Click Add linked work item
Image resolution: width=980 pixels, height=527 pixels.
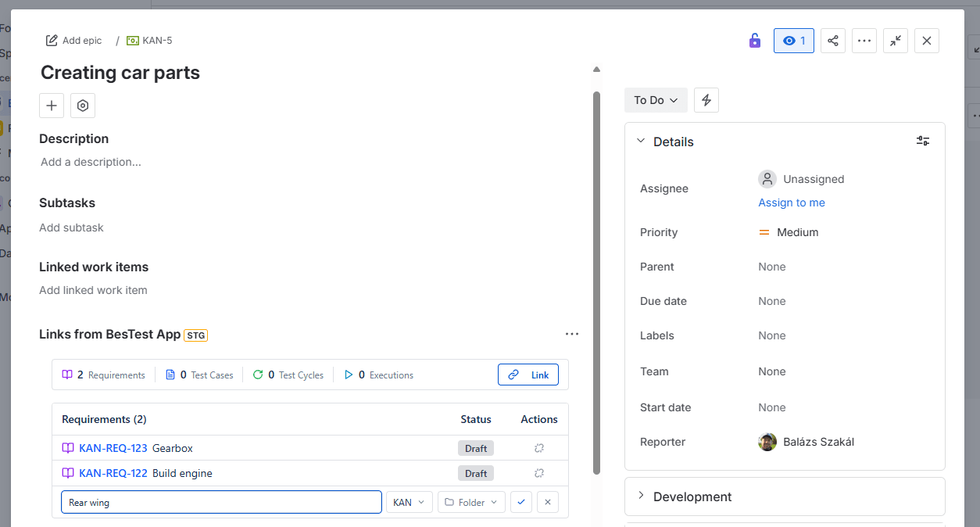coord(93,290)
